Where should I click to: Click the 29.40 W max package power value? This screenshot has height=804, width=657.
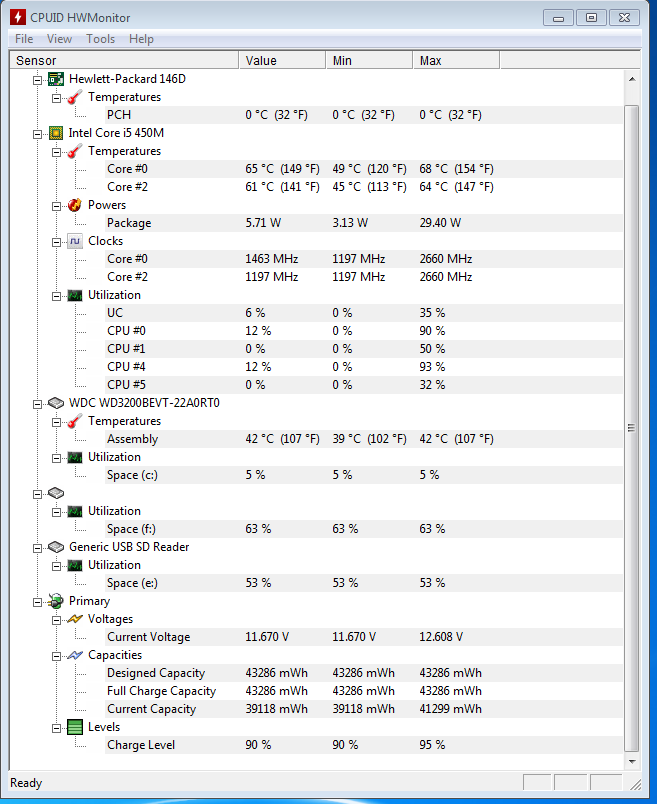(x=440, y=223)
